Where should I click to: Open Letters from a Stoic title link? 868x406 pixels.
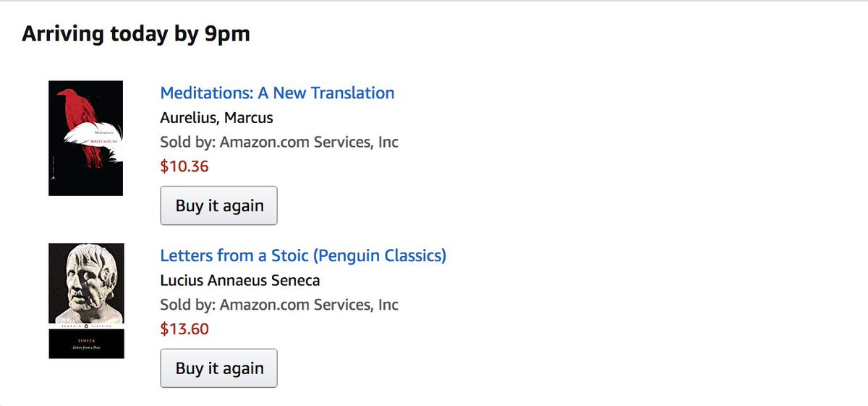[x=303, y=255]
